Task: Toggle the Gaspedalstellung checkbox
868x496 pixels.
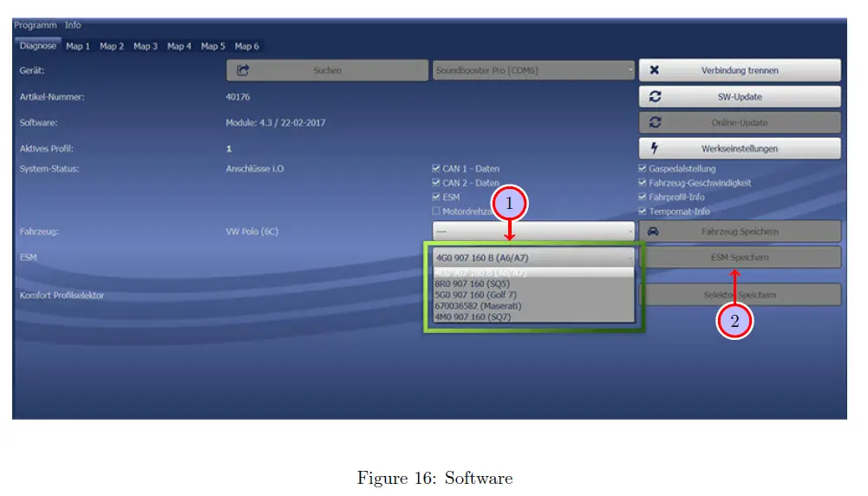Action: 643,168
